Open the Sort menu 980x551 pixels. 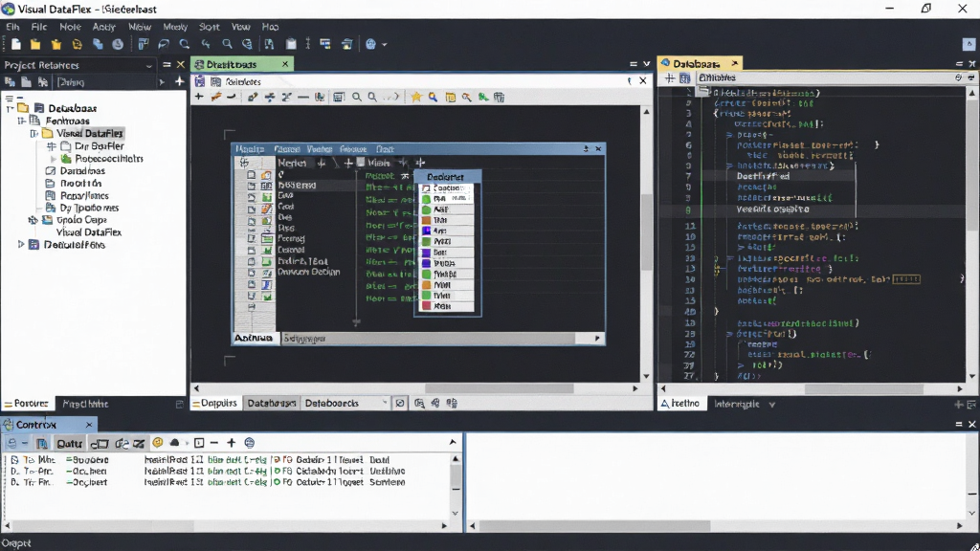point(209,27)
